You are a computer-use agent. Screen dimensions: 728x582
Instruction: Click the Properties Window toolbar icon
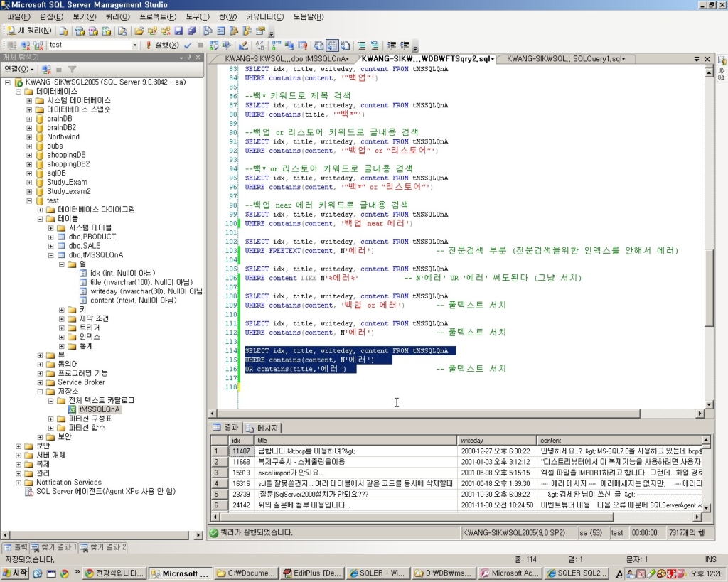tap(260, 31)
